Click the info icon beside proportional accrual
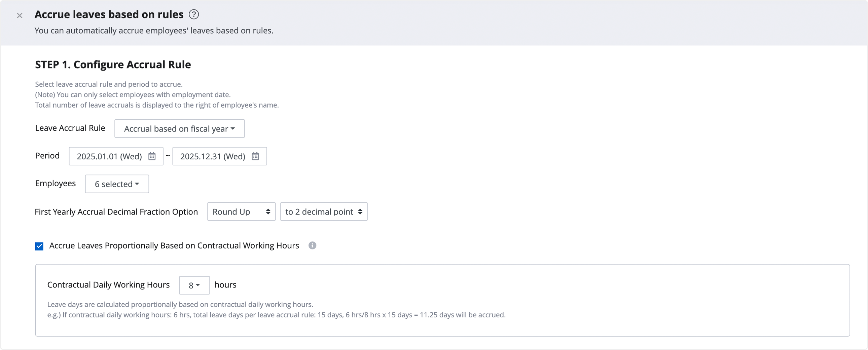Screen dimensions: 868x350 pos(312,245)
